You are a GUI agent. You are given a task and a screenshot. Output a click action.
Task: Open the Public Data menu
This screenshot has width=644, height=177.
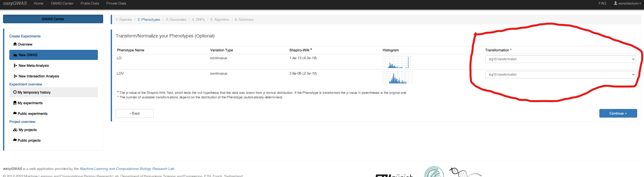point(90,3)
